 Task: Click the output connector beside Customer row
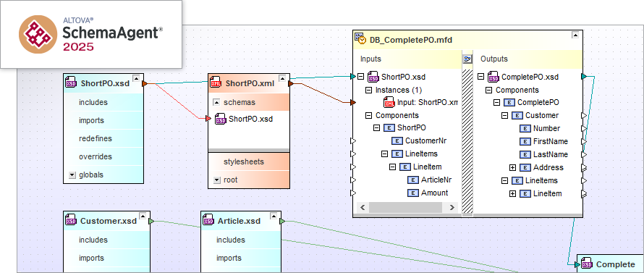[x=585, y=116]
